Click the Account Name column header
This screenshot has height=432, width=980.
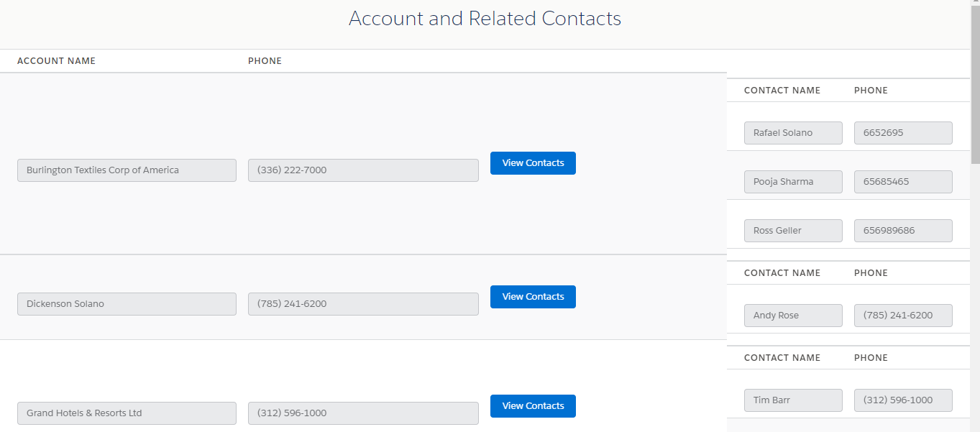(x=56, y=61)
